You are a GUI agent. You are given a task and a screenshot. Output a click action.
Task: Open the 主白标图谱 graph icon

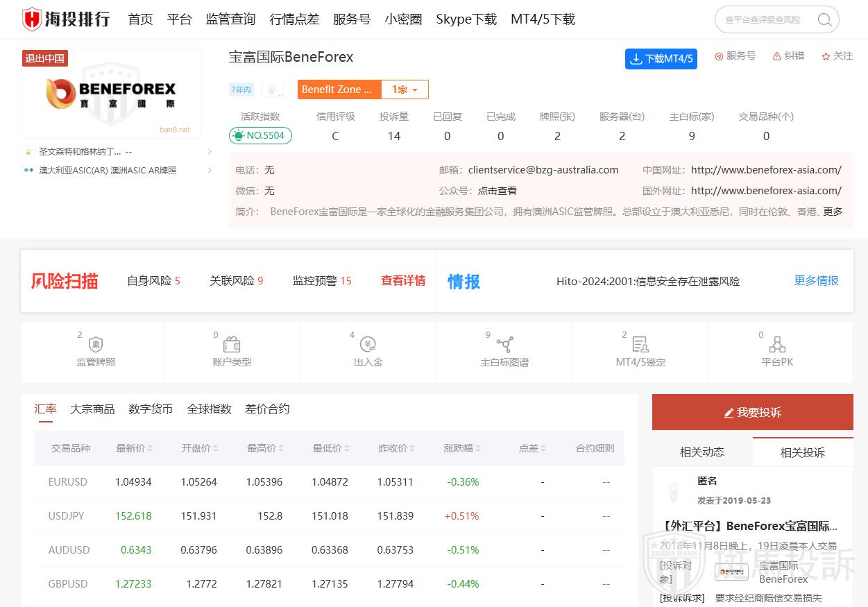coord(504,345)
